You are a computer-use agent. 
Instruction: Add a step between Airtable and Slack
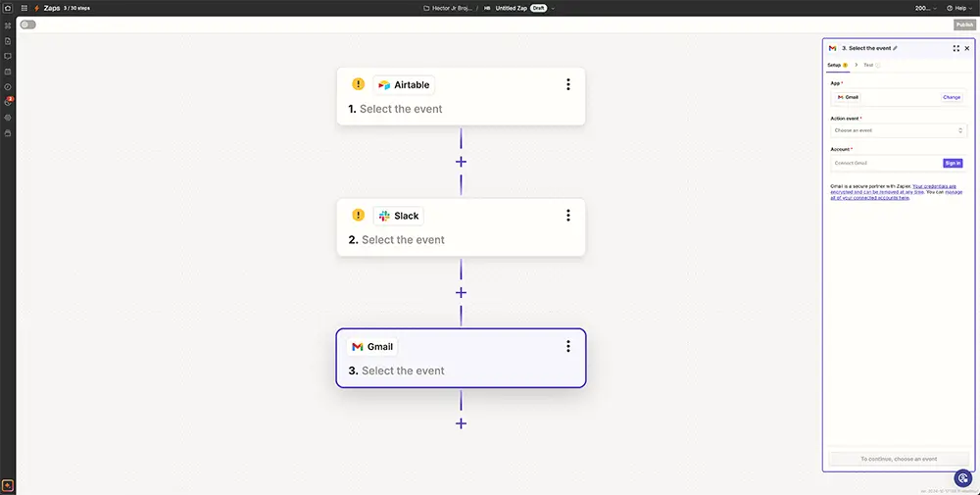(461, 162)
